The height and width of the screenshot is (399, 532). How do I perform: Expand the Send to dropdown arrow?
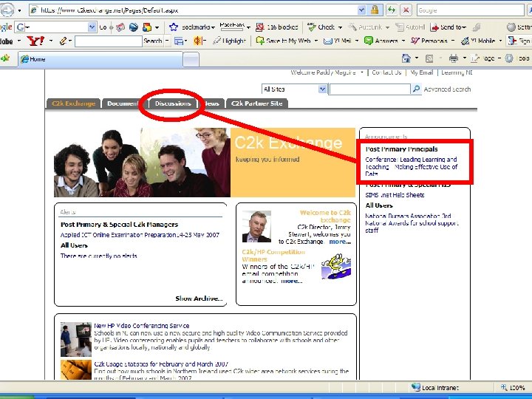click(464, 27)
